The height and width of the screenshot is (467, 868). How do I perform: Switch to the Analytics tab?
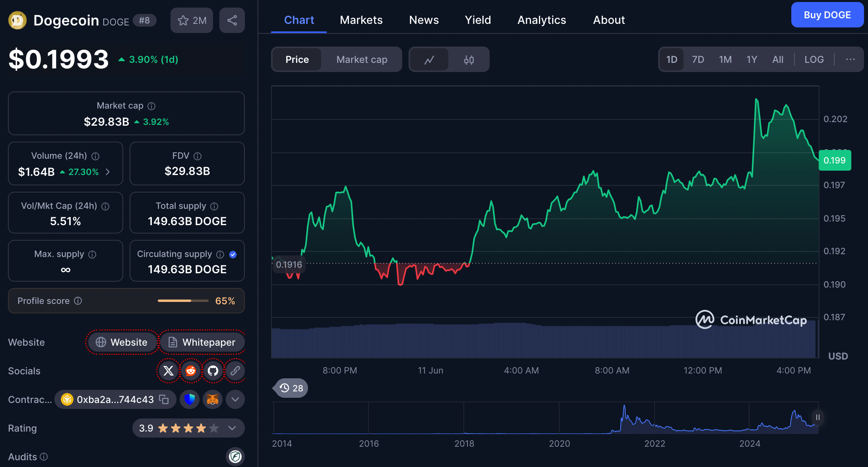[541, 20]
